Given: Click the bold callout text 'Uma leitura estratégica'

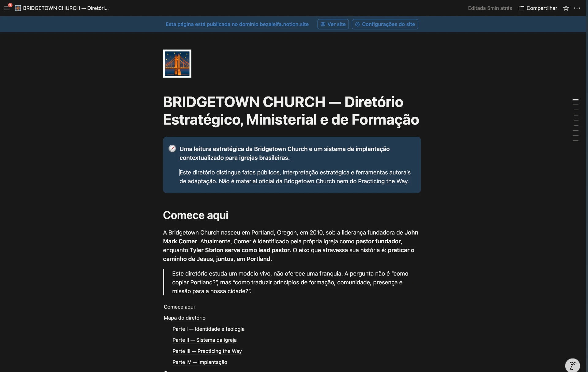Looking at the screenshot, I should (285, 153).
